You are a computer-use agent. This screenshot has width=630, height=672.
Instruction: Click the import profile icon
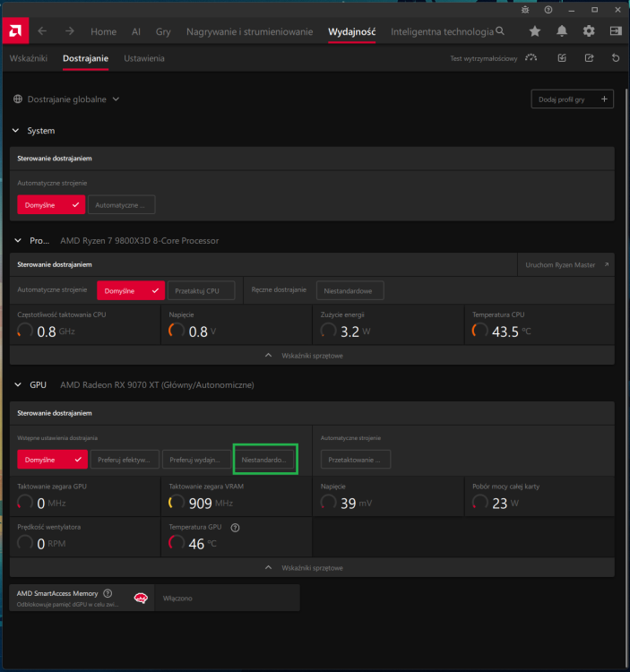562,58
